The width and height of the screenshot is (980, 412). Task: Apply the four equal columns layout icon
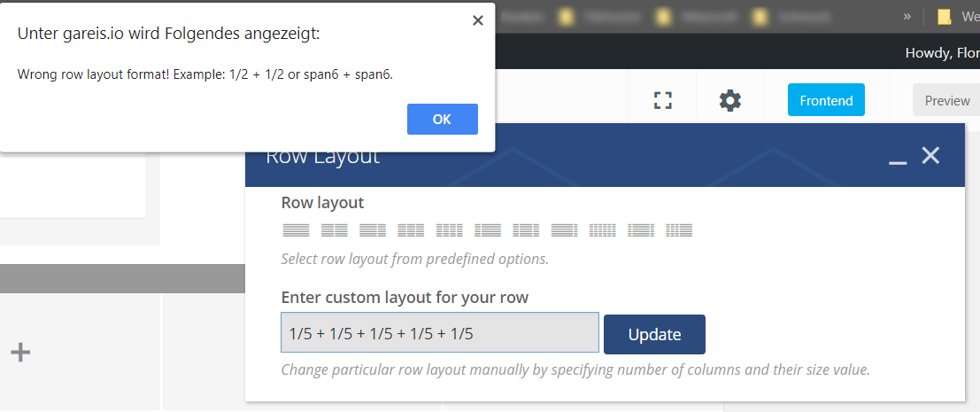(450, 230)
